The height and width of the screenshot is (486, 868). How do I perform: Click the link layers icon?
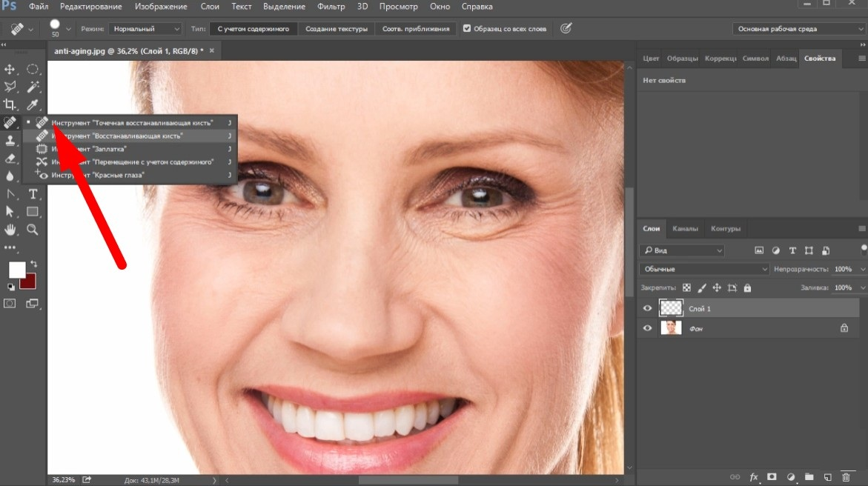click(735, 476)
